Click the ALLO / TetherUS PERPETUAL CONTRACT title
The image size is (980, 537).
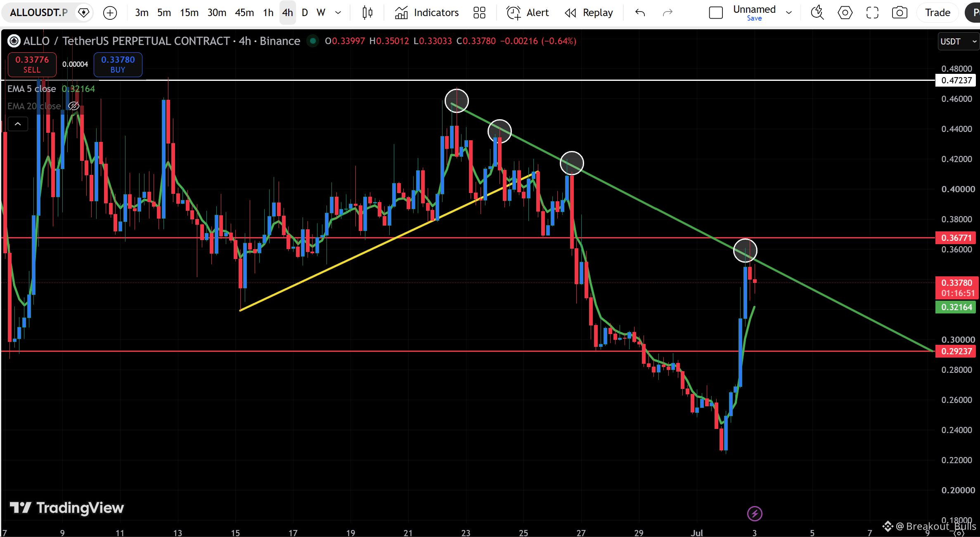126,41
